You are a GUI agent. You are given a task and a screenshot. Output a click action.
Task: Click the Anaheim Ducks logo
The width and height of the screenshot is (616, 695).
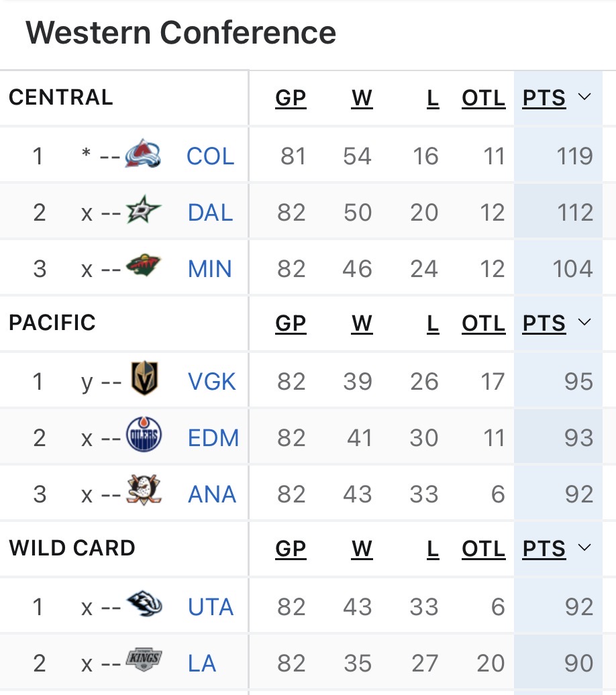pos(144,492)
